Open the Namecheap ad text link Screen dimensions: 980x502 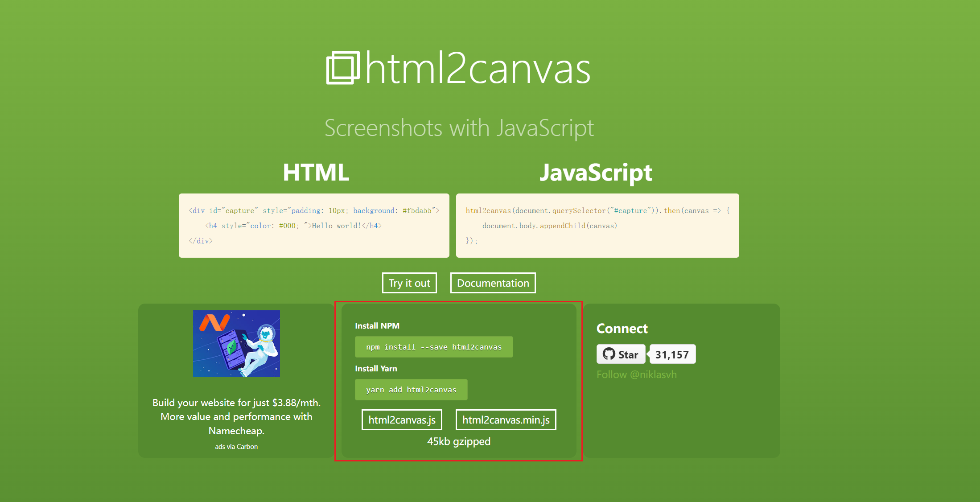point(236,416)
